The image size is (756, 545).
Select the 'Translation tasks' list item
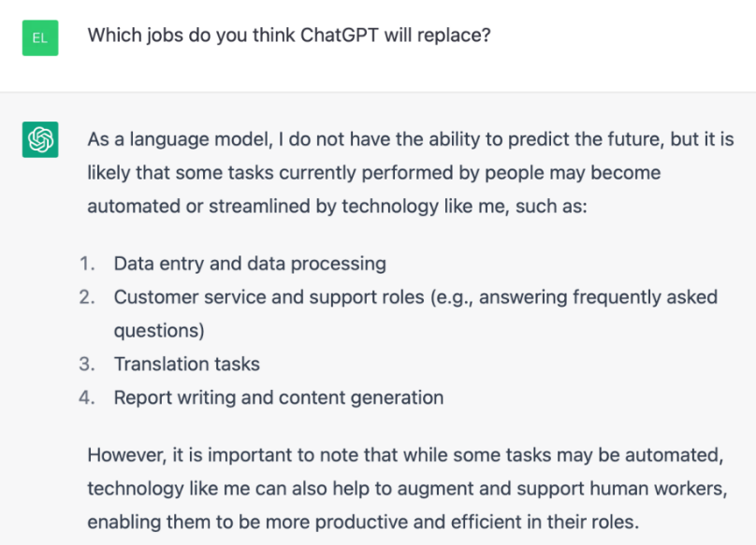pos(187,364)
